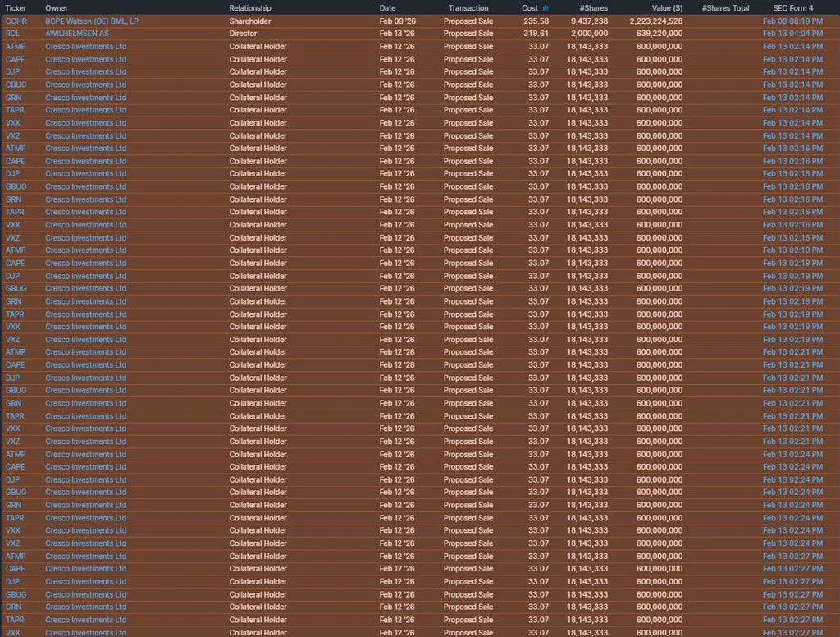Sort by the #Shares column header
Viewport: 840px width, 637px height.
click(x=594, y=8)
